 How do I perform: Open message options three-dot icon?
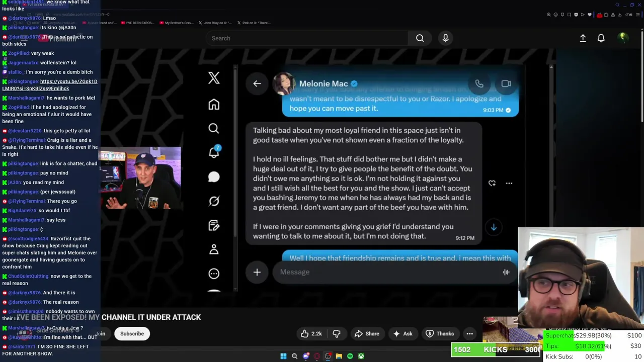(x=509, y=184)
